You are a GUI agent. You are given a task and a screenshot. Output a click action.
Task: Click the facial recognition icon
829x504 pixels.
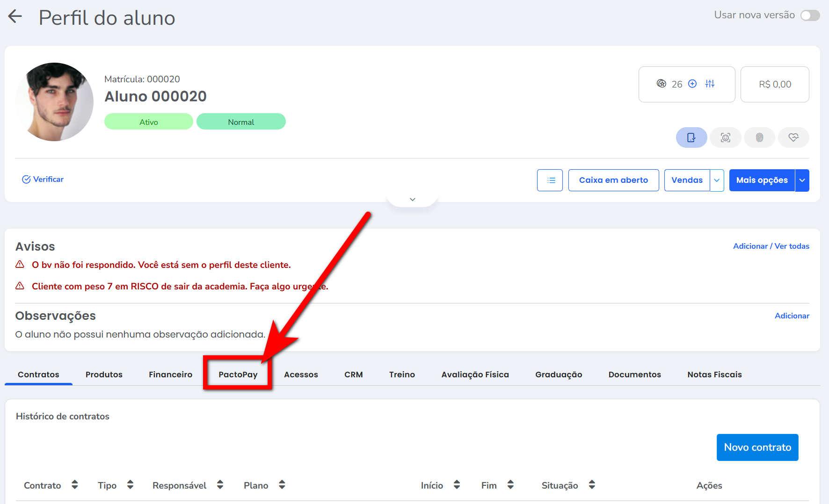pyautogui.click(x=725, y=137)
